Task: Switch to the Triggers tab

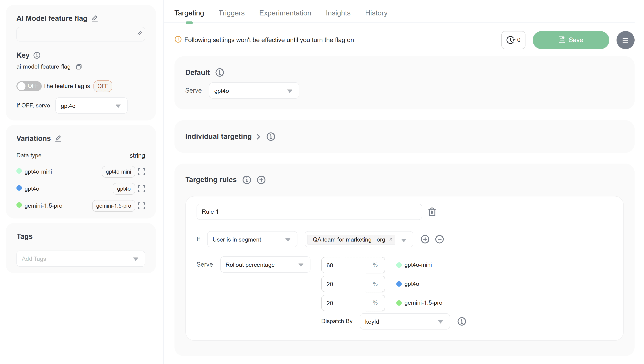Action: 231,13
